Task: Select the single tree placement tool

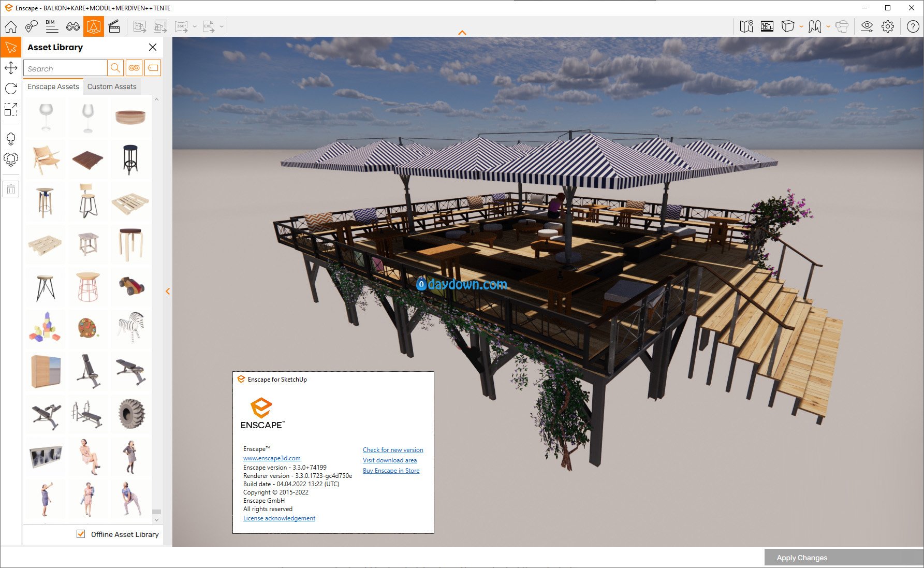Action: [11, 139]
